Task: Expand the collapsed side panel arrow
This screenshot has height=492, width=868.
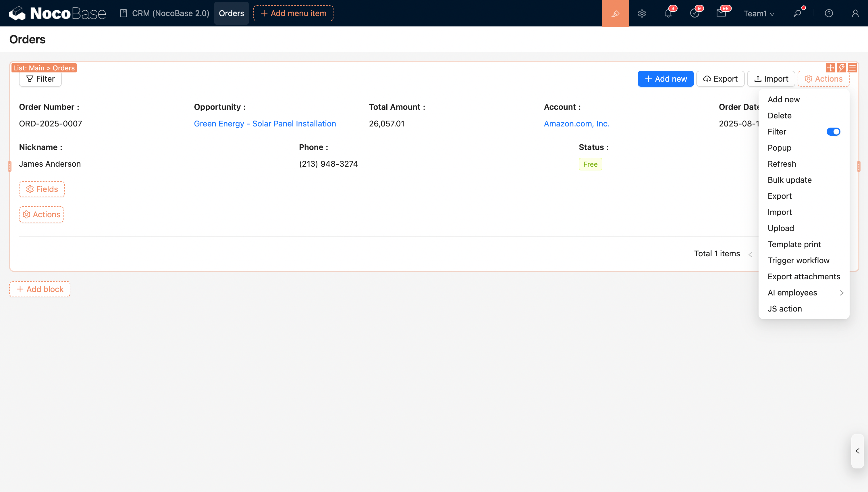Action: click(x=857, y=451)
